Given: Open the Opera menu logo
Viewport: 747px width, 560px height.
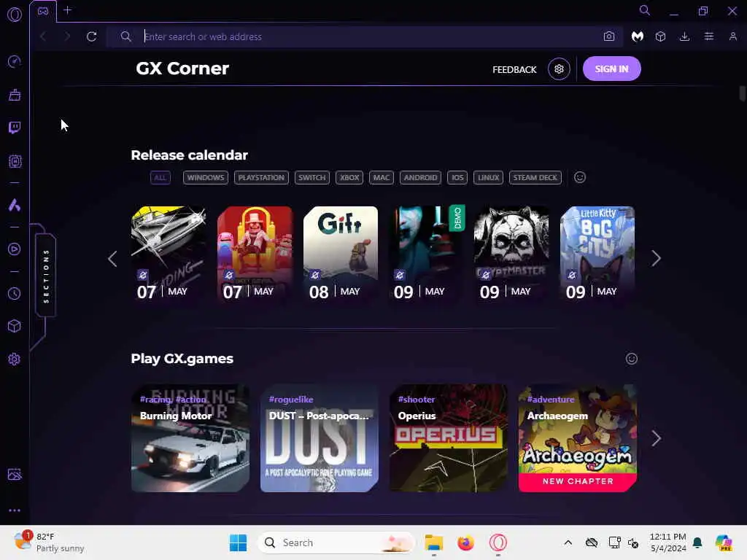Looking at the screenshot, I should (x=15, y=15).
